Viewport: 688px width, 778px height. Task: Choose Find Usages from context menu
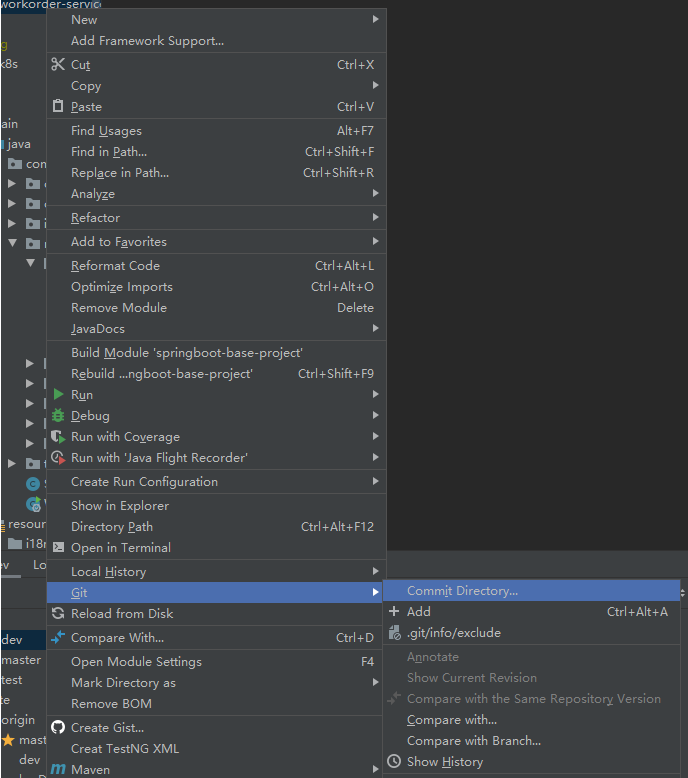(106, 131)
